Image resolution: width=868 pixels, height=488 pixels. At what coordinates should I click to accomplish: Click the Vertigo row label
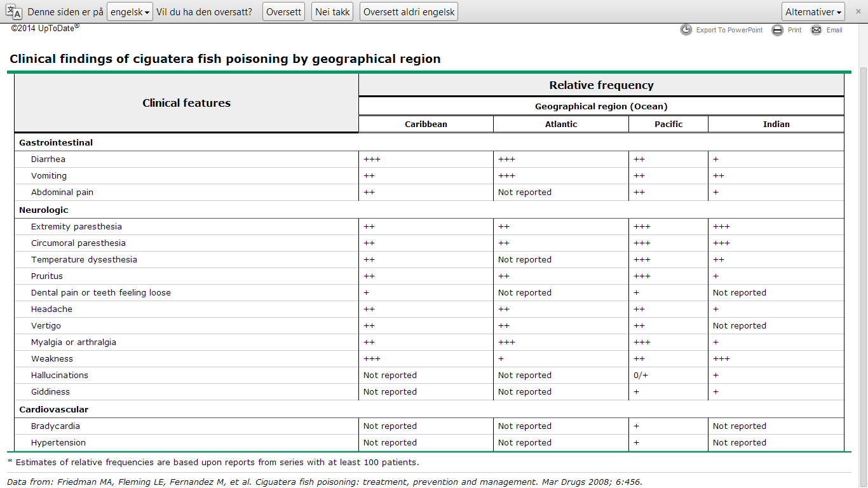click(x=46, y=325)
